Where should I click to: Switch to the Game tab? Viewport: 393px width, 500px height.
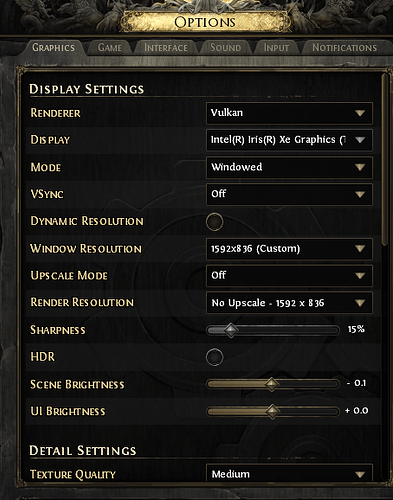110,48
